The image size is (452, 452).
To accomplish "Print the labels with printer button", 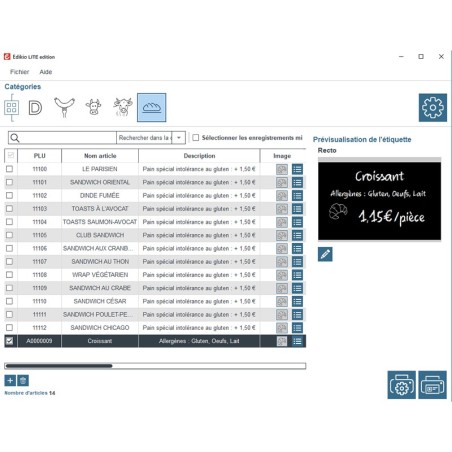I will pos(432,385).
